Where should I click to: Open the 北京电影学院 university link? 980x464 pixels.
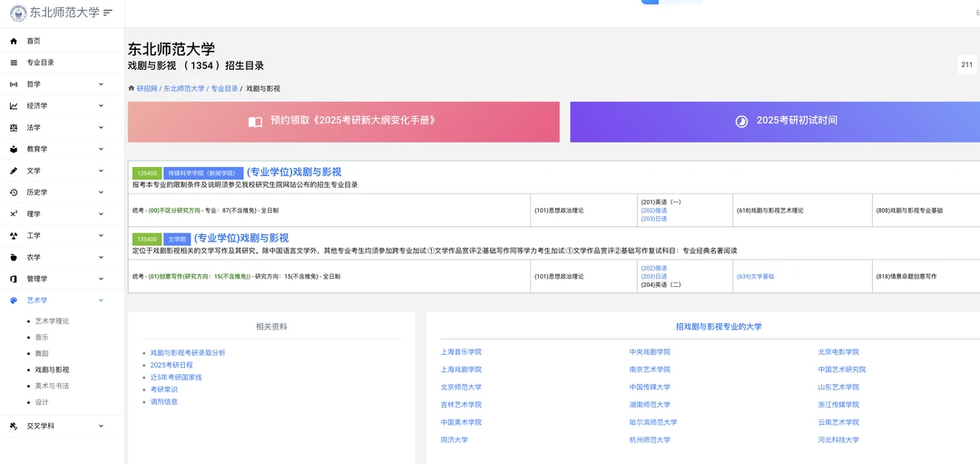pos(838,352)
